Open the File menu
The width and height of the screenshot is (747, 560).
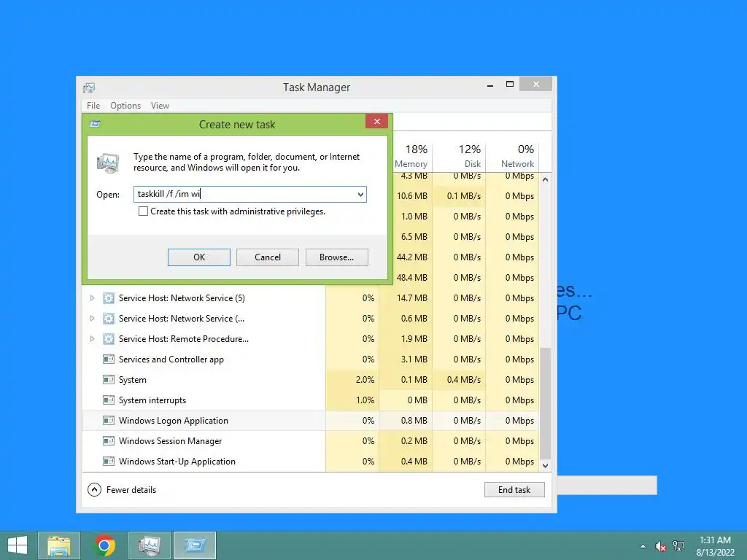(93, 106)
